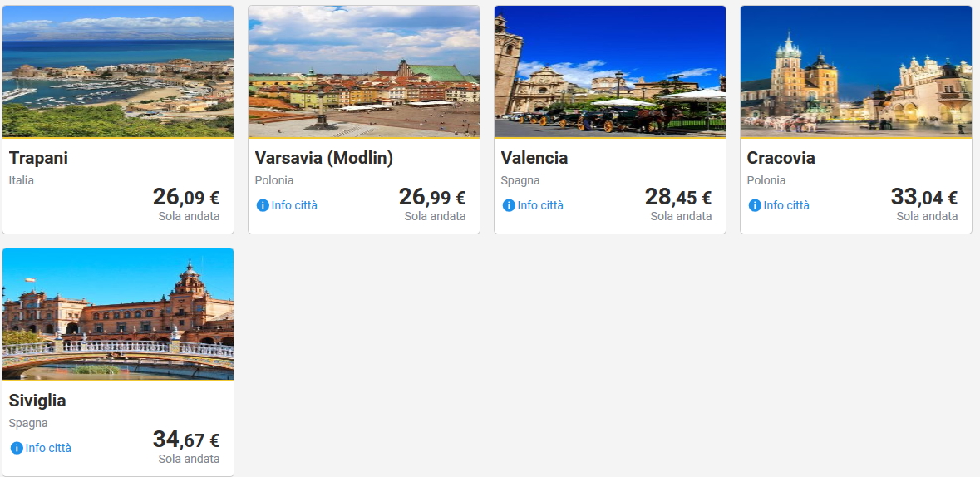Click the Cracovia market square photo
The height and width of the screenshot is (477, 980).
pos(856,71)
